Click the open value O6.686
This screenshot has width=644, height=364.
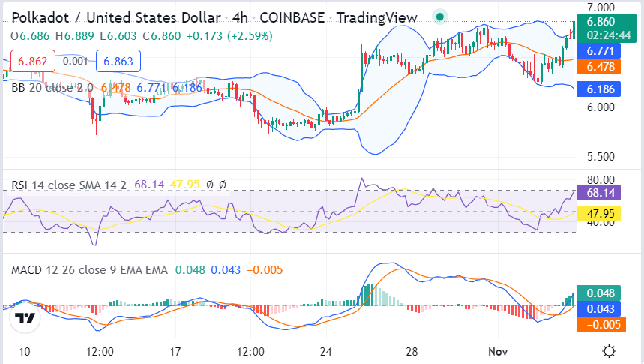coord(30,36)
